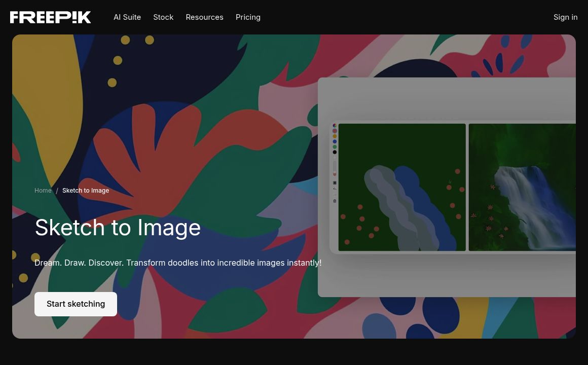The image size is (588, 365).
Task: Pick the blue color swatch
Action: [x=335, y=142]
